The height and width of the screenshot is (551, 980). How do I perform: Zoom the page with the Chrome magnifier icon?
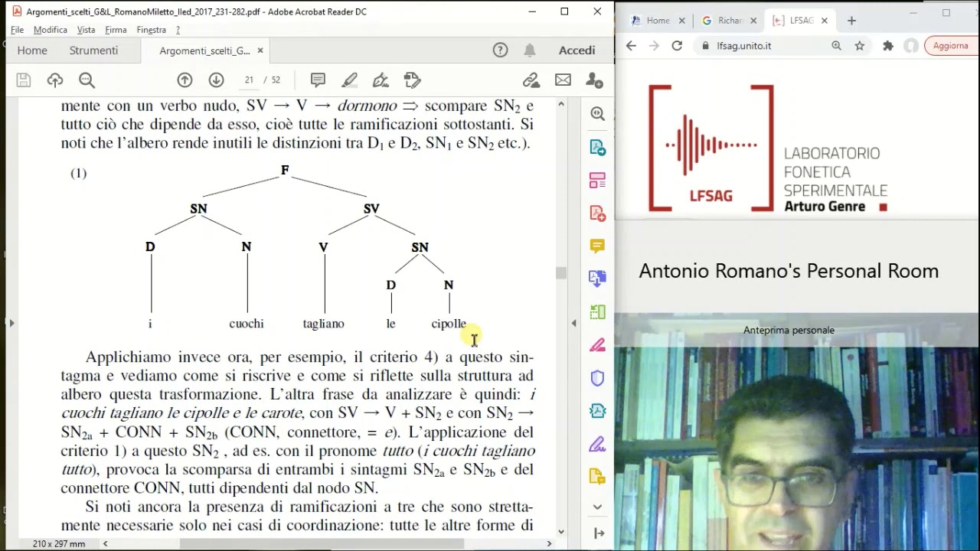(836, 46)
